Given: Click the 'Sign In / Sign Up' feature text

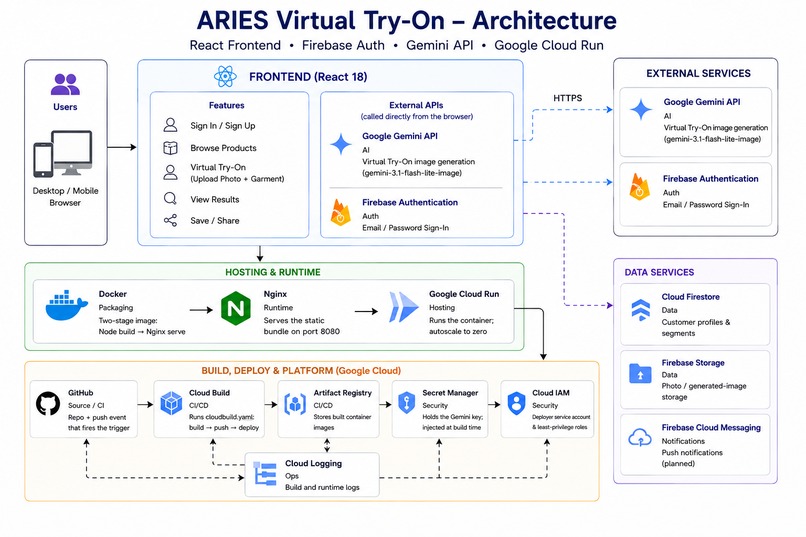Looking at the screenshot, I should coord(223,126).
